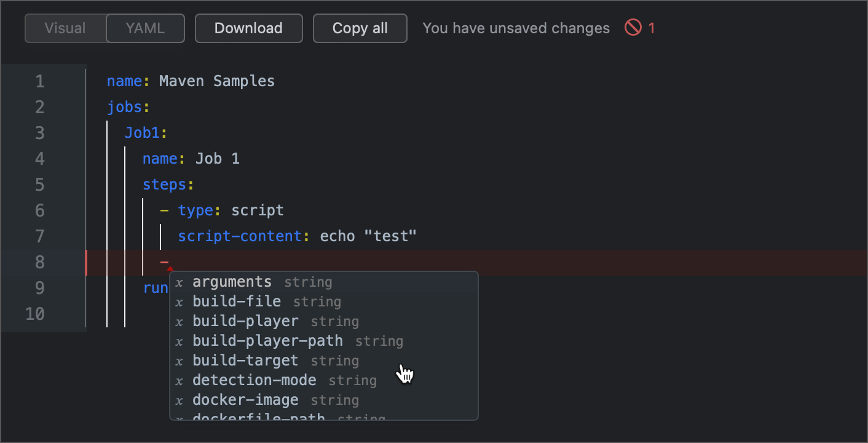Viewport: 868px width, 443px height.
Task: Click the Download button
Action: pyautogui.click(x=248, y=28)
